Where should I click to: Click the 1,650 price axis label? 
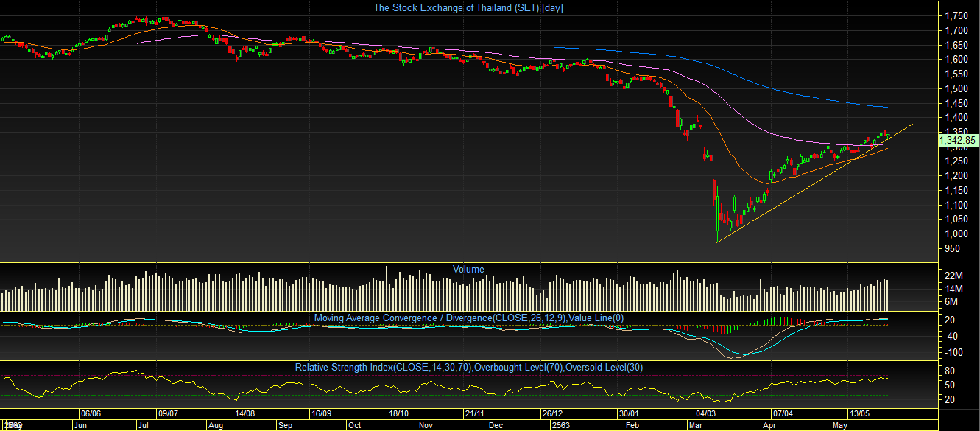(956, 45)
